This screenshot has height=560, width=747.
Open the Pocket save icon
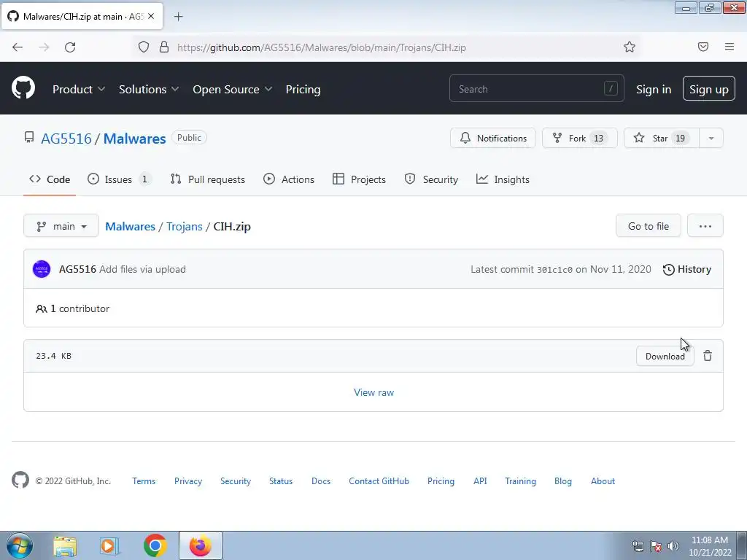pyautogui.click(x=703, y=47)
